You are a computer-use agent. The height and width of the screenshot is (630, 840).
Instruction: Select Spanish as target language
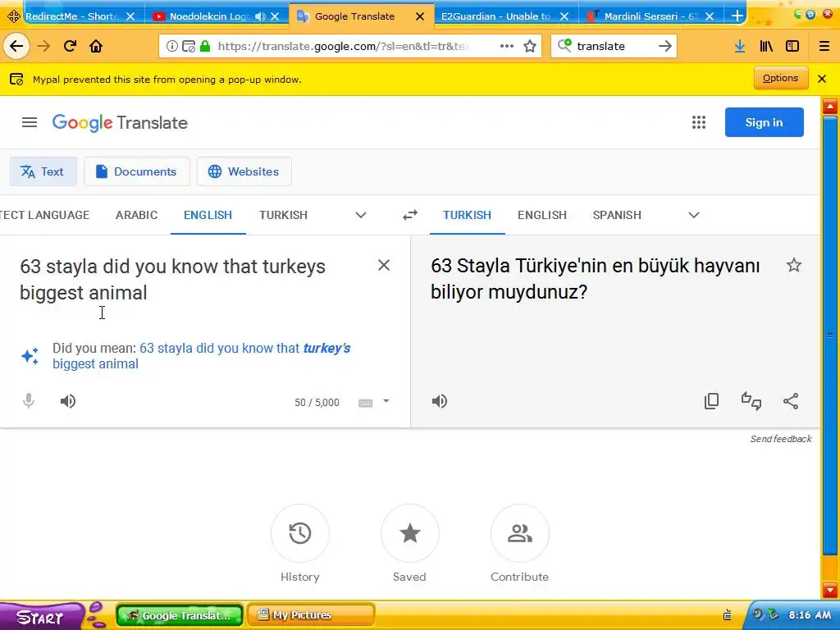617,215
